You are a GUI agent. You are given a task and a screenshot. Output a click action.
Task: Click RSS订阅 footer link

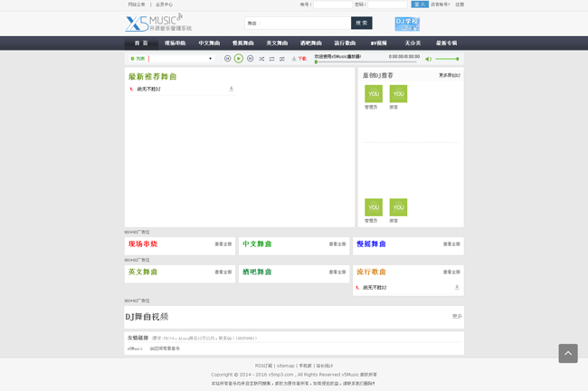263,366
